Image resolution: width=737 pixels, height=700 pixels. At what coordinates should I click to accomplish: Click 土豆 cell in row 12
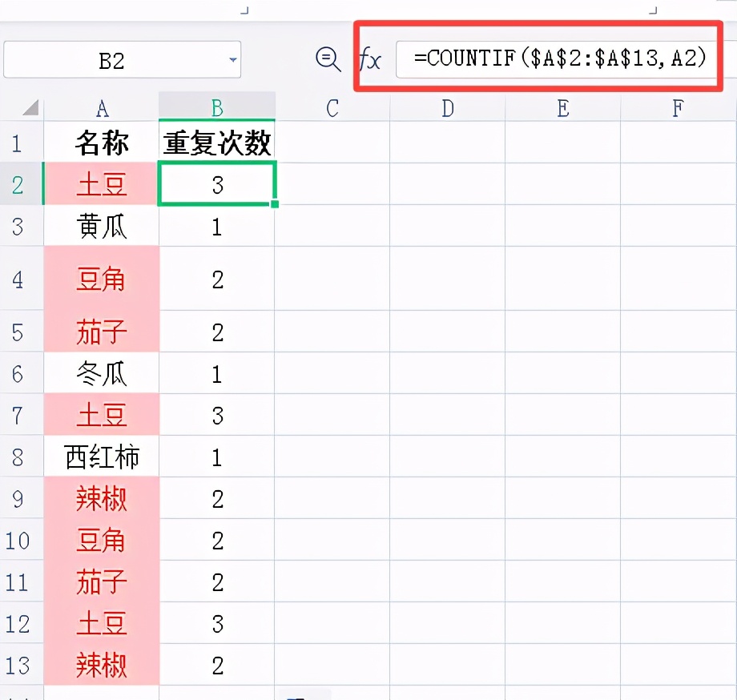(x=102, y=623)
